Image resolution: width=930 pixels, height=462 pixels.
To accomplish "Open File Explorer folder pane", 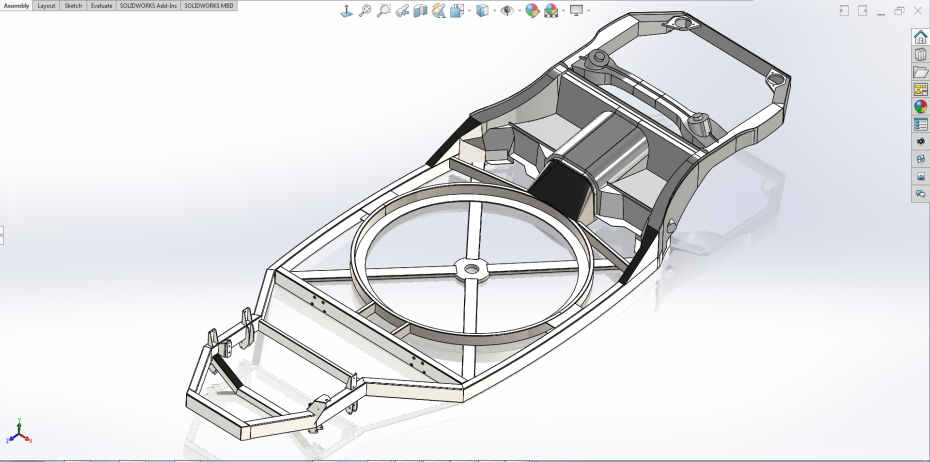I will click(920, 72).
